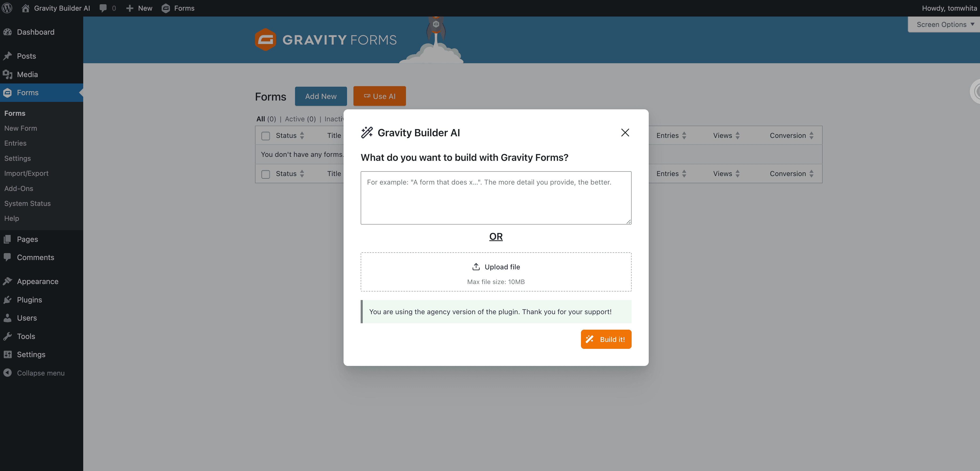Check the first form row checkbox
This screenshot has width=980, height=471.
pos(266,135)
